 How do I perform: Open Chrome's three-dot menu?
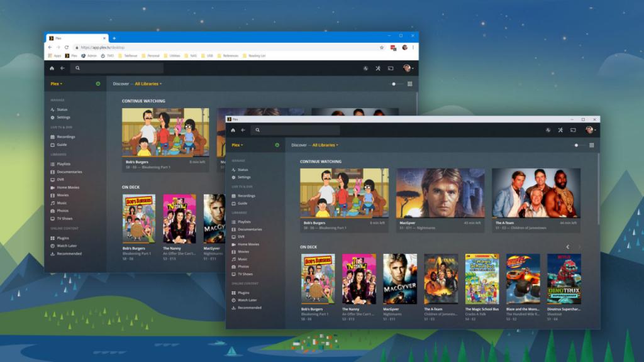[413, 47]
